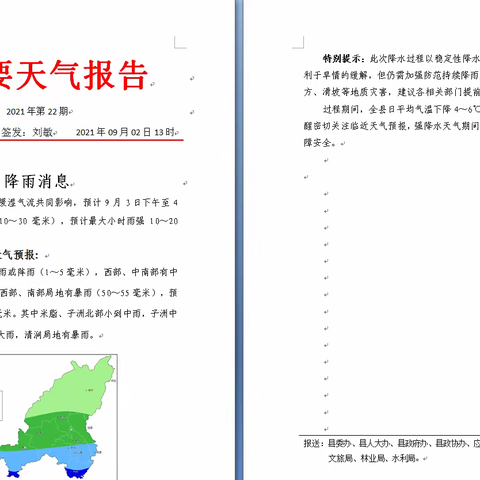Select the rainfall forecast map image
This screenshot has width=480, height=480.
59,417
